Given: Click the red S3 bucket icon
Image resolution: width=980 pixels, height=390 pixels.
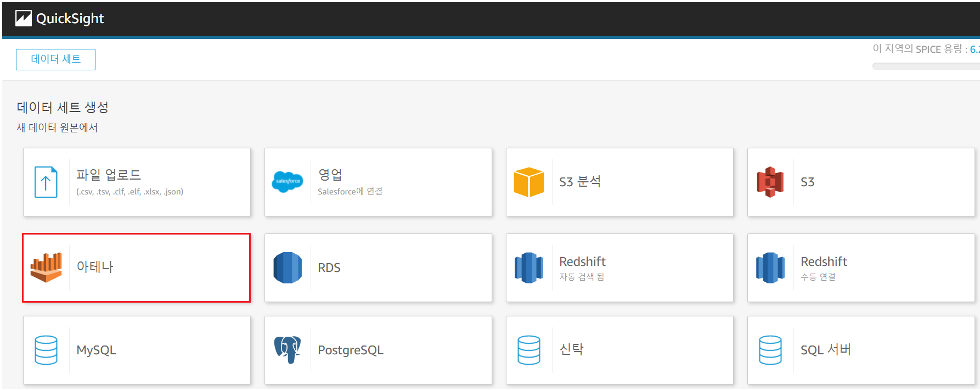Looking at the screenshot, I should click(x=770, y=182).
